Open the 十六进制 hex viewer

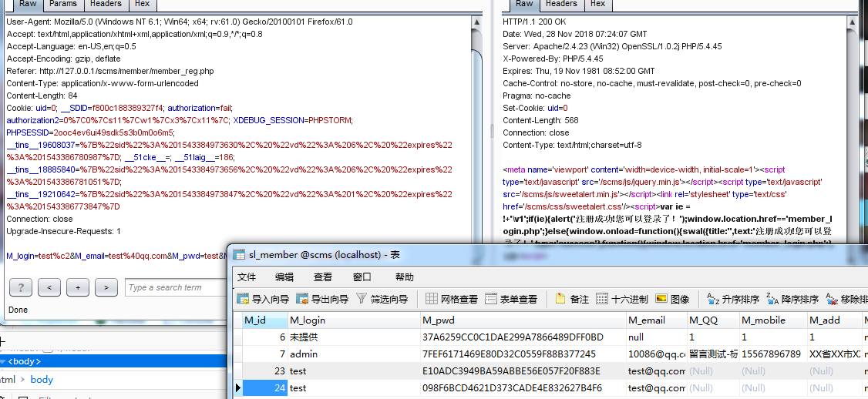pyautogui.click(x=621, y=300)
